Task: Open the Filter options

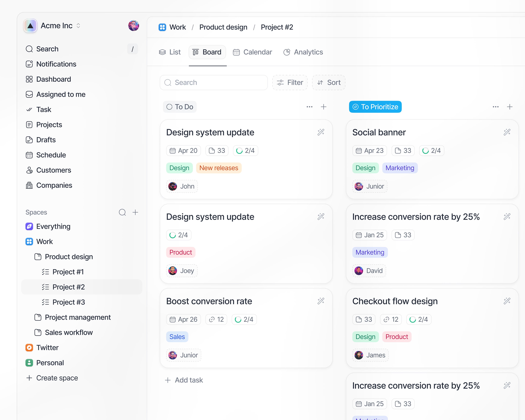Action: [290, 83]
